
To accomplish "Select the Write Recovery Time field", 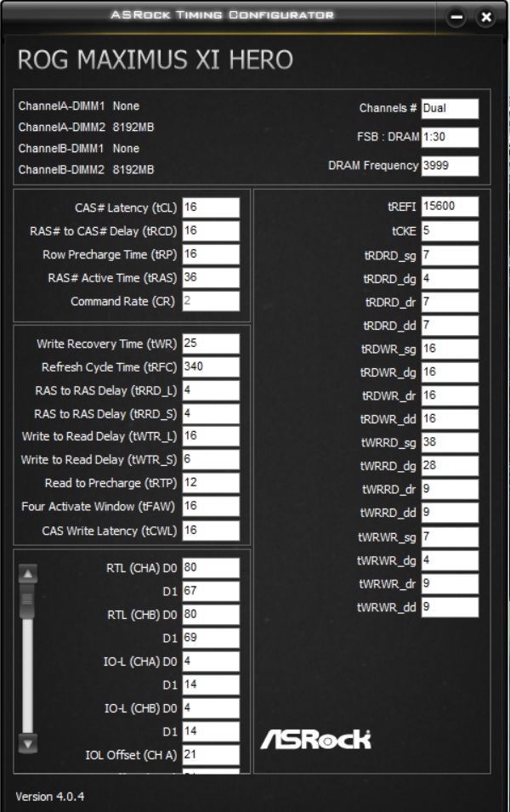I will click(211, 344).
